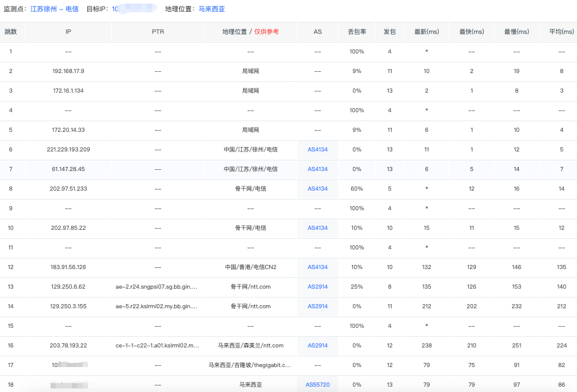
Task: Click AS2914 in the 129.250.3.155 row
Action: click(317, 306)
